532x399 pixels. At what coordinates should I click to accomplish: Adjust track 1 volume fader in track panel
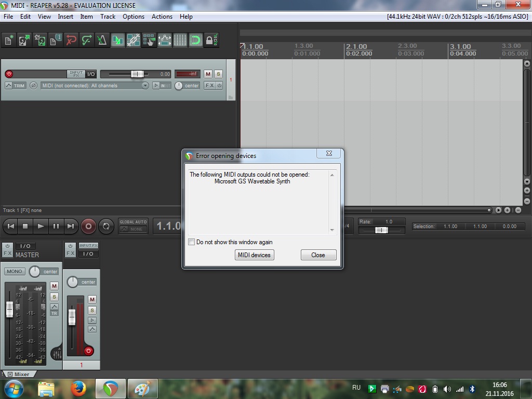137,74
